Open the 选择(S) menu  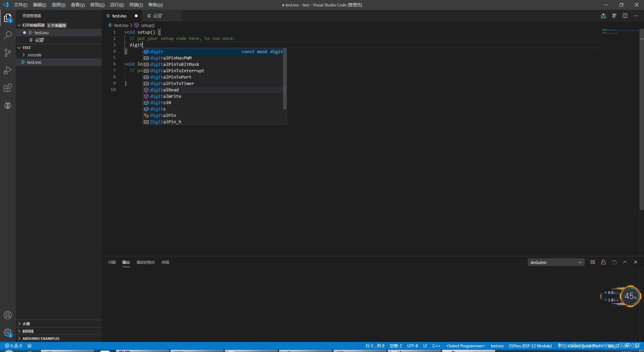(x=58, y=5)
